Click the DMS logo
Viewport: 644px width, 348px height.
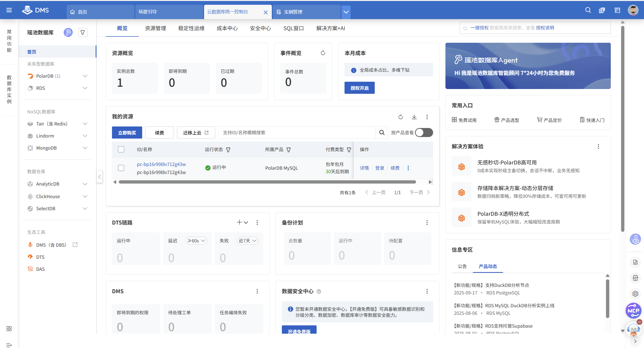click(35, 10)
